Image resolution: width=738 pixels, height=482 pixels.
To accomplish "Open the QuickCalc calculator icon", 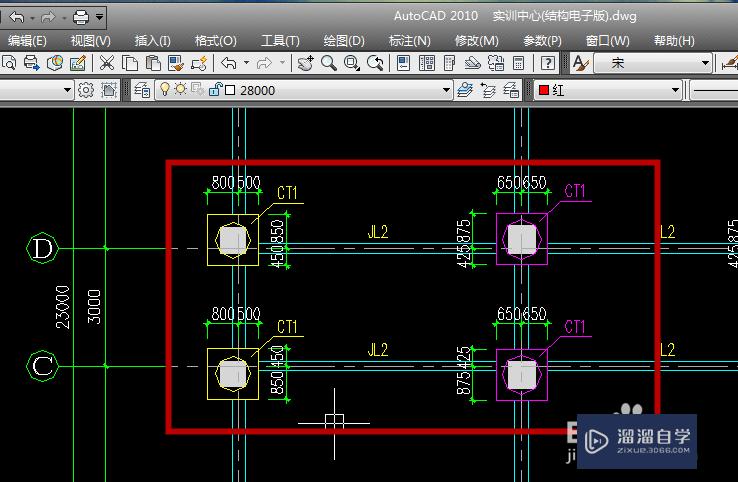I will (x=519, y=63).
